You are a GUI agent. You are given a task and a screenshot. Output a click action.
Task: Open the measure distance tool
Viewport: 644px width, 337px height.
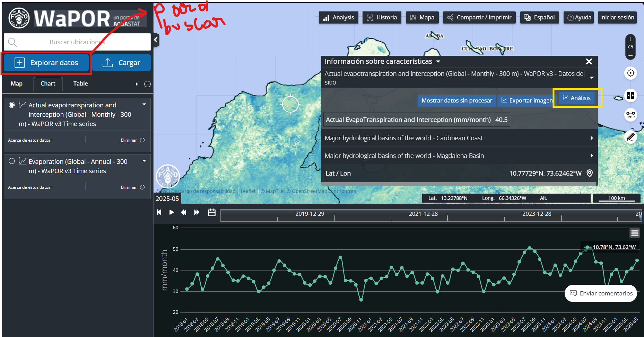click(630, 115)
